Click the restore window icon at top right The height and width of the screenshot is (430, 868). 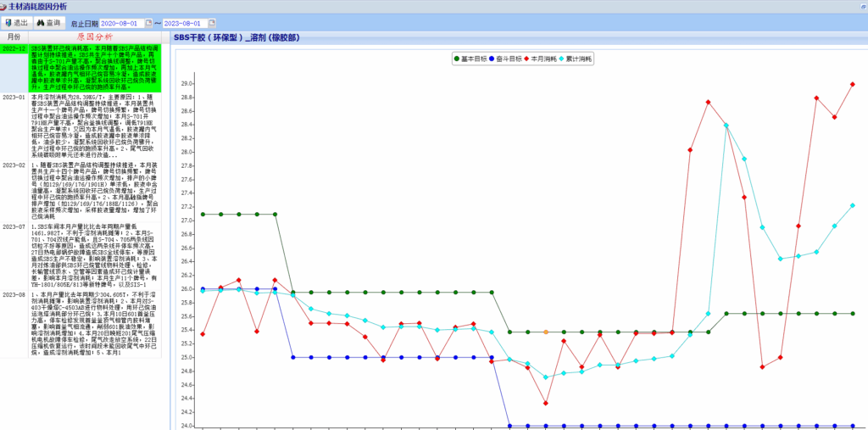pos(861,6)
